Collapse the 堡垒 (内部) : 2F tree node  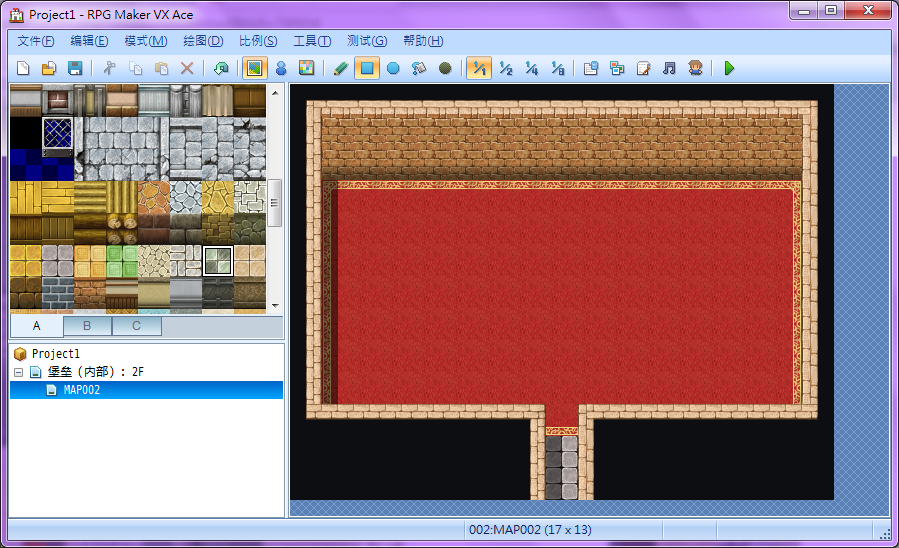pos(18,372)
